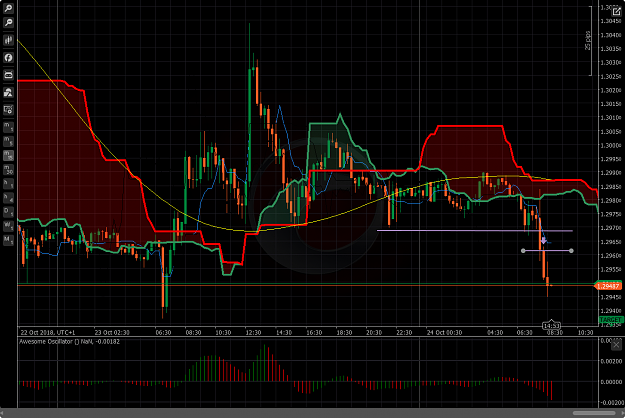Click the 1.30000 price axis label

611,145
